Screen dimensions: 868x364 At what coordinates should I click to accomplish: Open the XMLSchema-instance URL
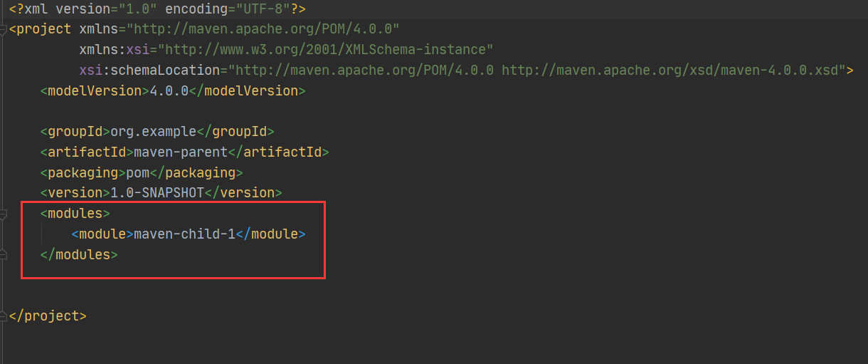(330, 50)
